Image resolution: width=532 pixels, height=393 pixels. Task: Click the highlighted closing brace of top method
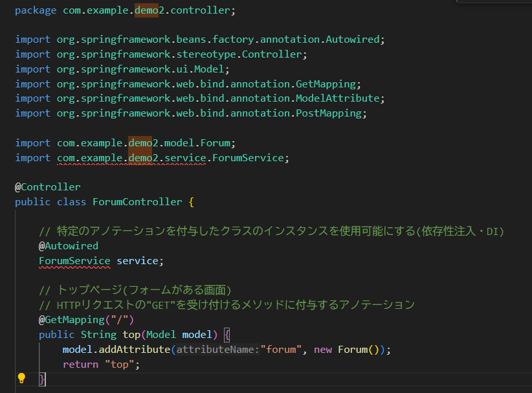point(42,379)
